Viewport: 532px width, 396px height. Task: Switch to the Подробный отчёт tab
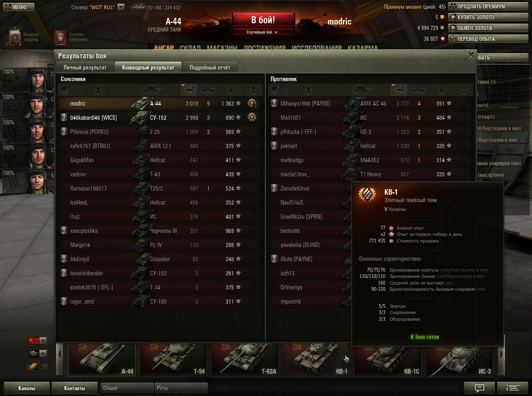(210, 67)
